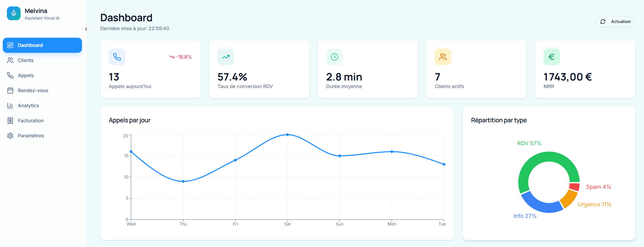Click the Dernière mise à jour timestamp
The image size is (644, 247).
coord(134,28)
